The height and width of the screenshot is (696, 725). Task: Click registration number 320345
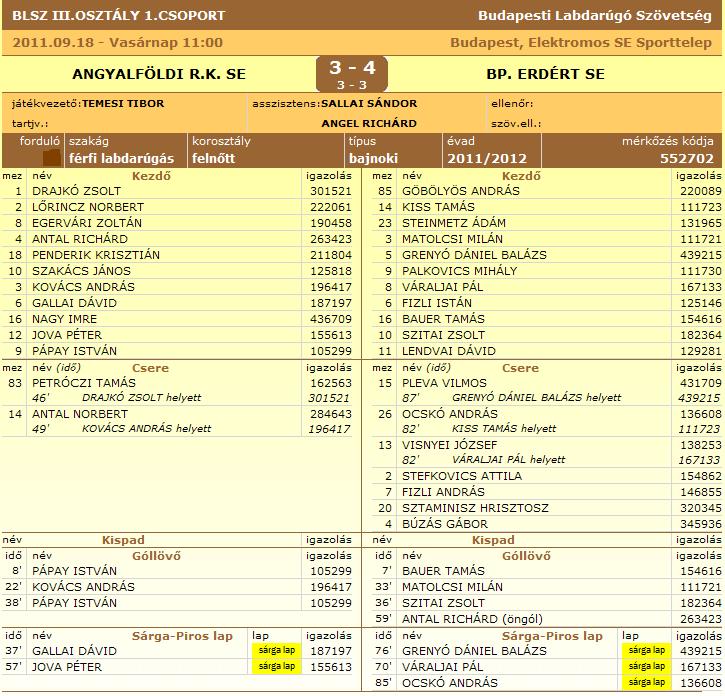click(x=700, y=508)
